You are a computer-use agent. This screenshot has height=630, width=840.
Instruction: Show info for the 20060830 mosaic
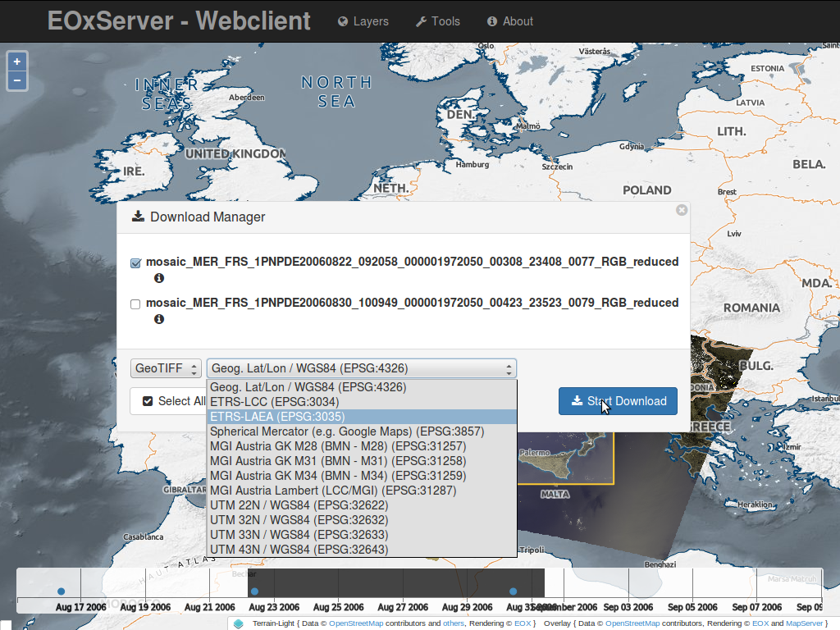[x=159, y=319]
